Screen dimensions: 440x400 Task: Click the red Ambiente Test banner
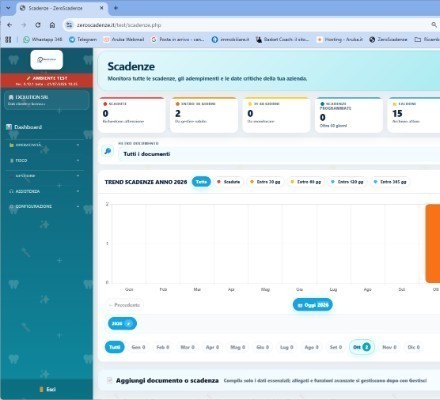coord(47,81)
